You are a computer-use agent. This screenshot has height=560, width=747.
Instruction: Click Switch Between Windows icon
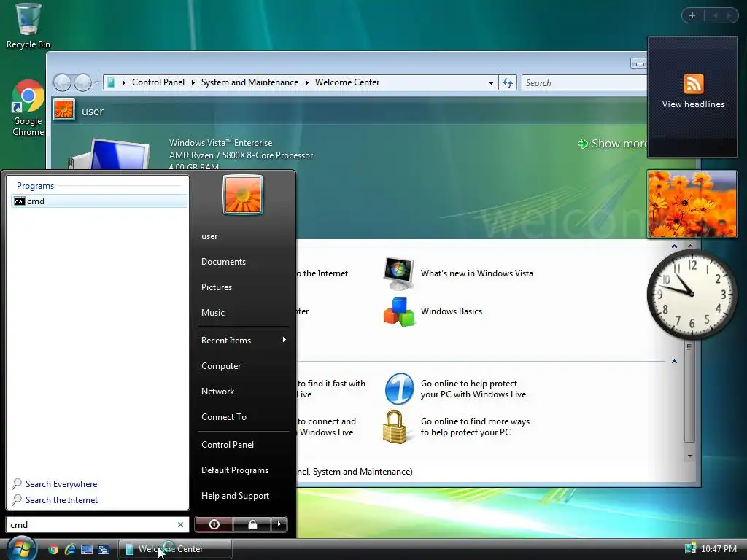click(x=104, y=549)
